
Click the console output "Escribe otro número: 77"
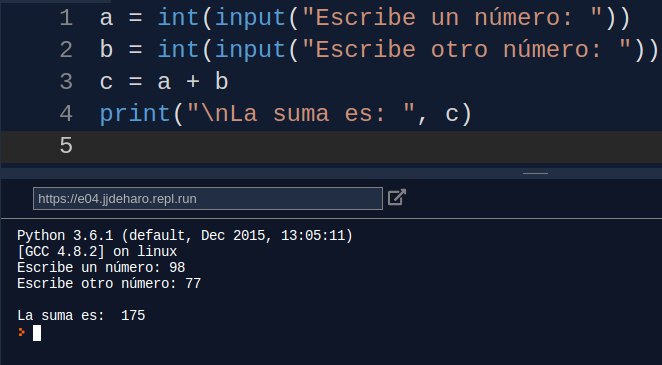[x=109, y=284]
